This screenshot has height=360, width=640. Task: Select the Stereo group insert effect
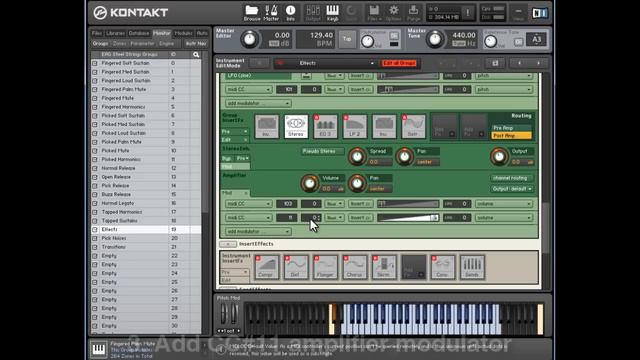(x=296, y=126)
